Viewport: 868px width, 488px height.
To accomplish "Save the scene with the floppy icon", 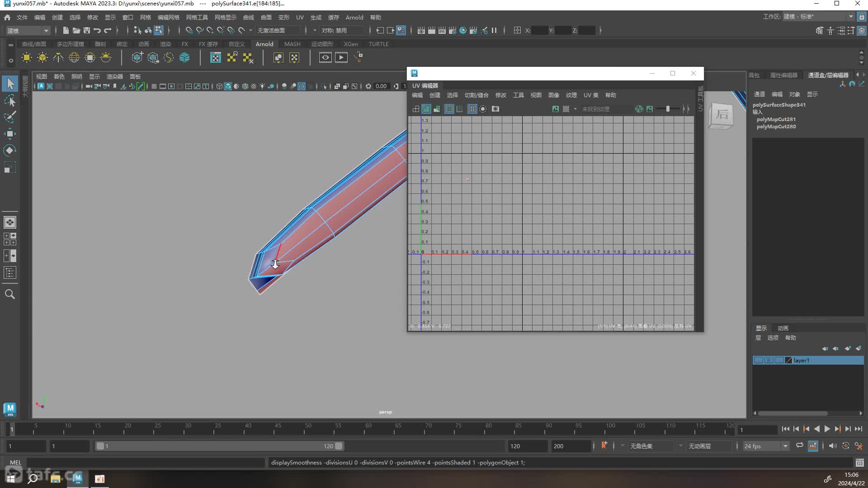I will 86,30.
